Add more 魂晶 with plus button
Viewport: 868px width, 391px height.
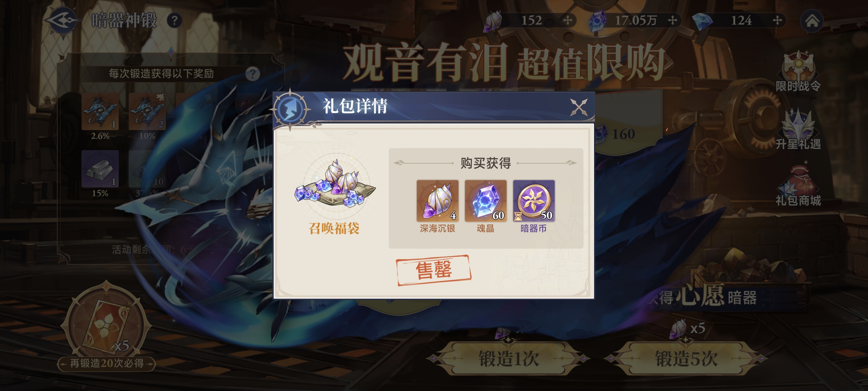672,21
